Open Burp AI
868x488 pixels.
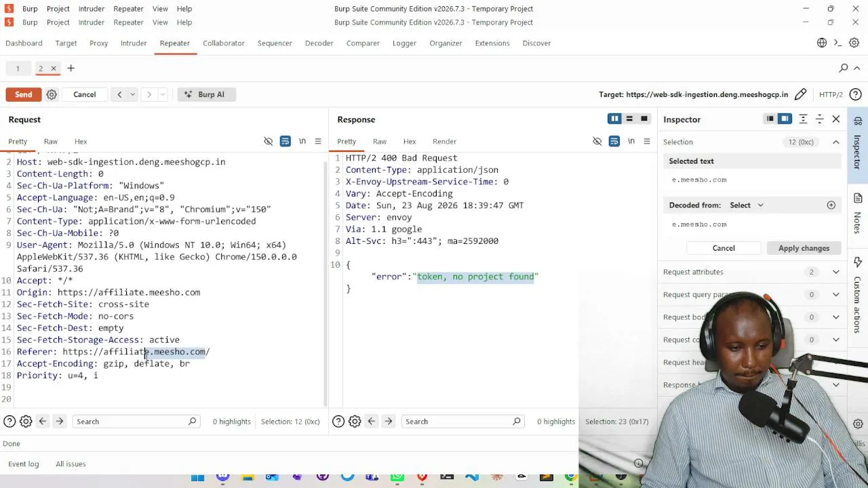206,94
